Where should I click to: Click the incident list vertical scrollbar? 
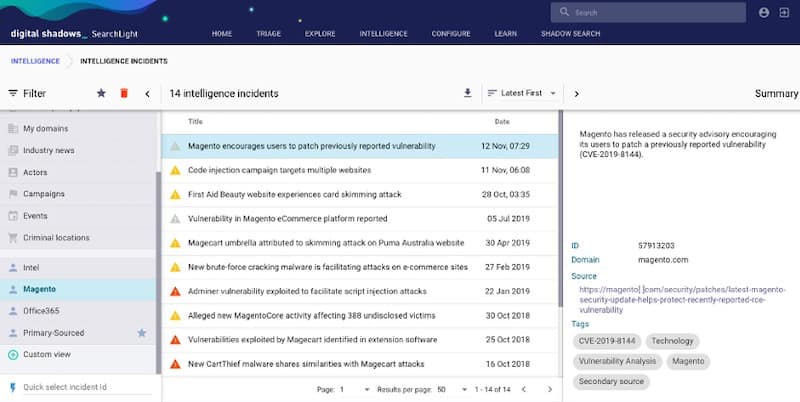coord(560,209)
